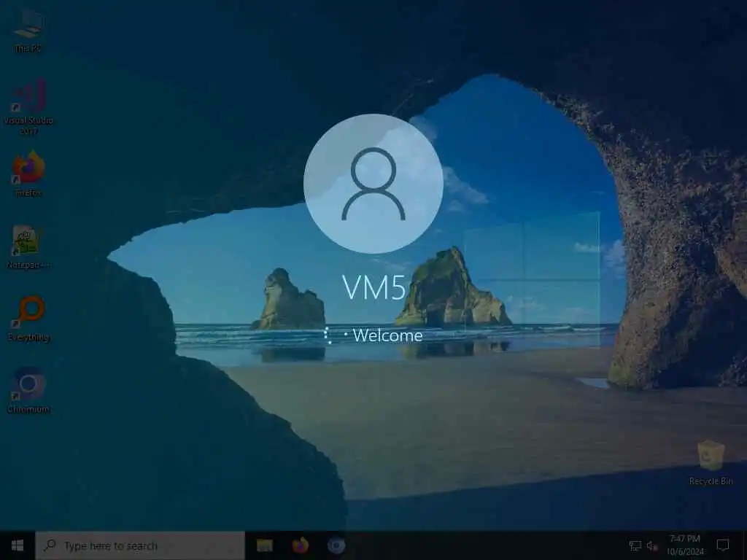Open network status in system tray
Image resolution: width=747 pixels, height=560 pixels.
635,545
